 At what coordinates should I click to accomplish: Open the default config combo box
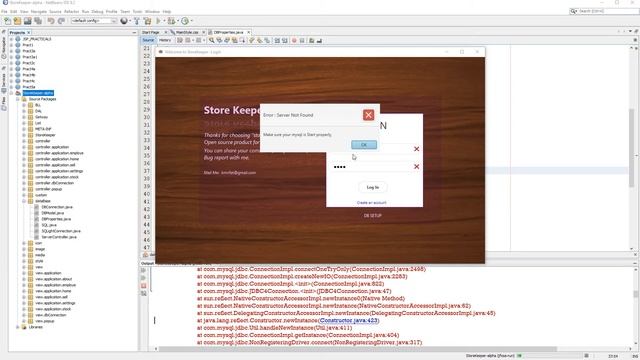pos(94,21)
